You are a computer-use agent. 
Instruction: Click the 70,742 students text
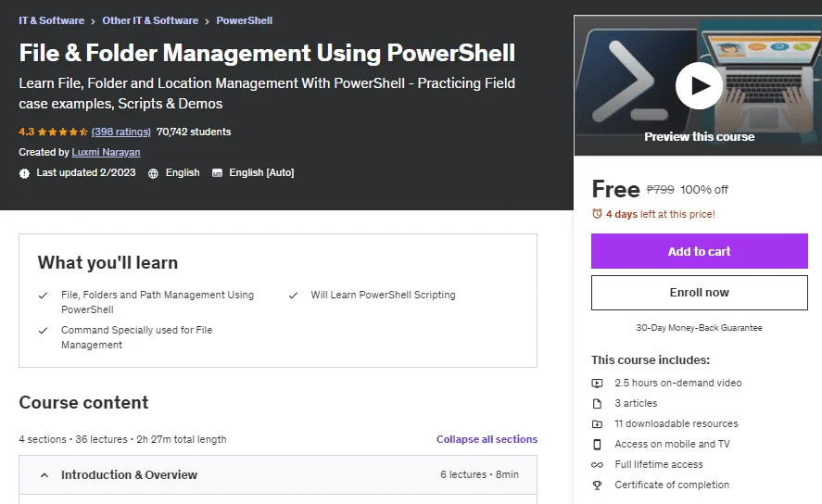194,132
